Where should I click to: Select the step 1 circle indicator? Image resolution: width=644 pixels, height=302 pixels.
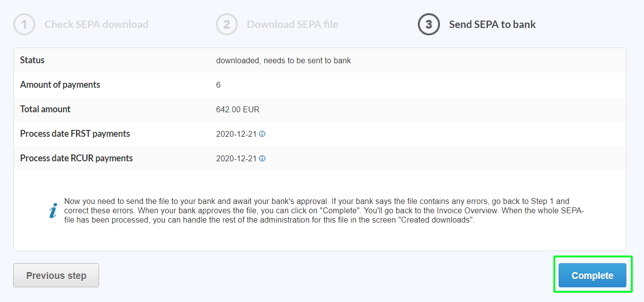coord(24,24)
